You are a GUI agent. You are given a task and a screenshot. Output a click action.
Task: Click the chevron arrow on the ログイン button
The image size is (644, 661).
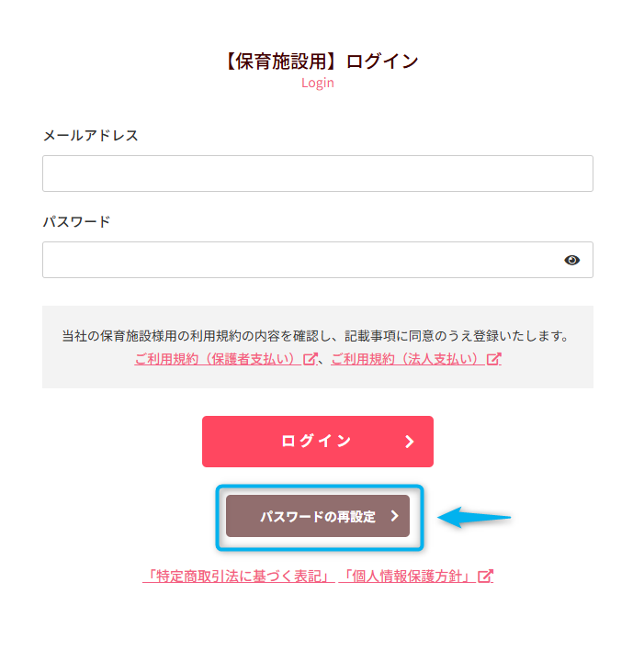[410, 442]
